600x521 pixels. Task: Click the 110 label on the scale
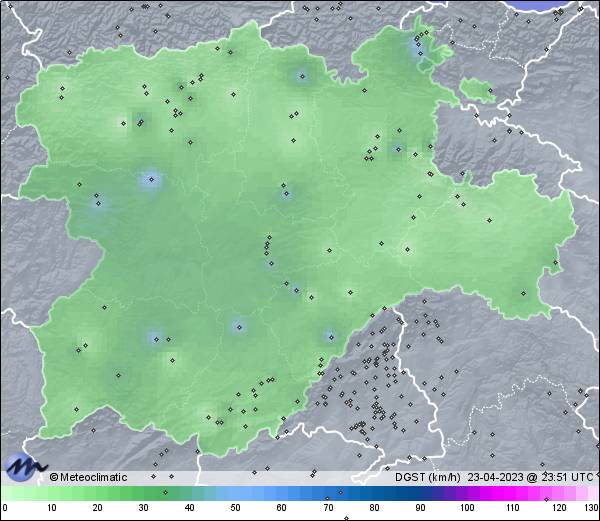pos(513,508)
